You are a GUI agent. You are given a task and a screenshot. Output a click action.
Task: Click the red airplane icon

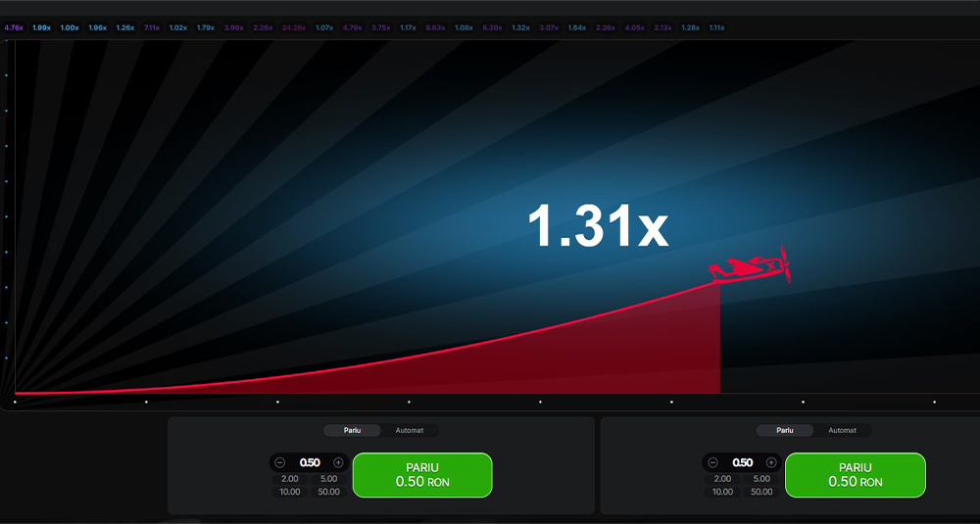click(x=752, y=266)
